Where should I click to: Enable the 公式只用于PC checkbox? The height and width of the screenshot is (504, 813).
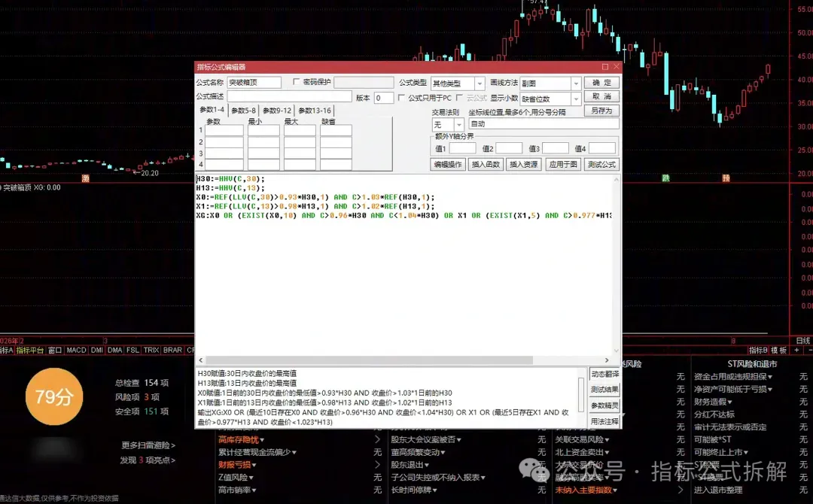pyautogui.click(x=401, y=97)
